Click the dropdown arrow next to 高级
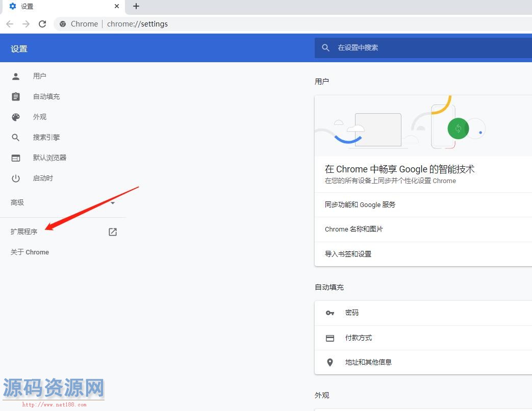Viewport: 532px width, 411px height. point(113,203)
